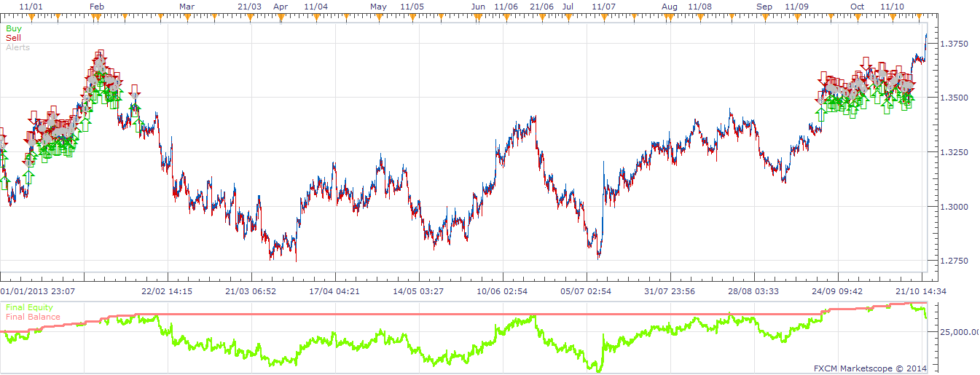
Task: Click the Final Balance legend label
Action: [x=31, y=317]
